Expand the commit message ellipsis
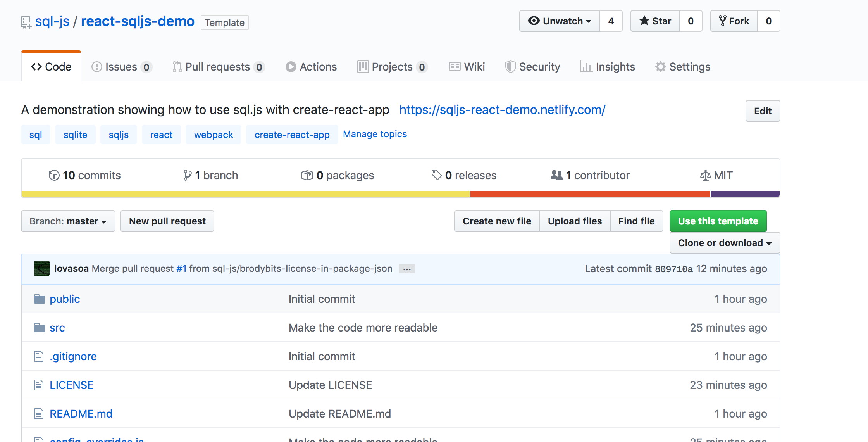This screenshot has height=442, width=868. click(407, 269)
